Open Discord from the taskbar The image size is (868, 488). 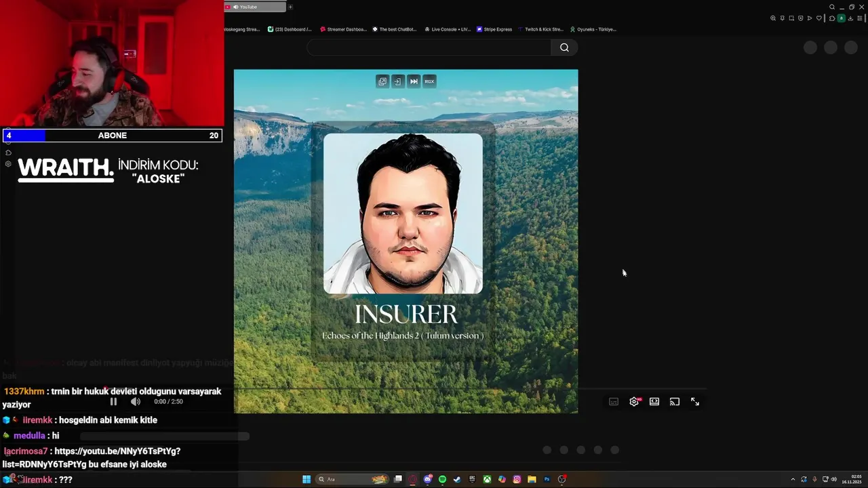[x=428, y=479]
